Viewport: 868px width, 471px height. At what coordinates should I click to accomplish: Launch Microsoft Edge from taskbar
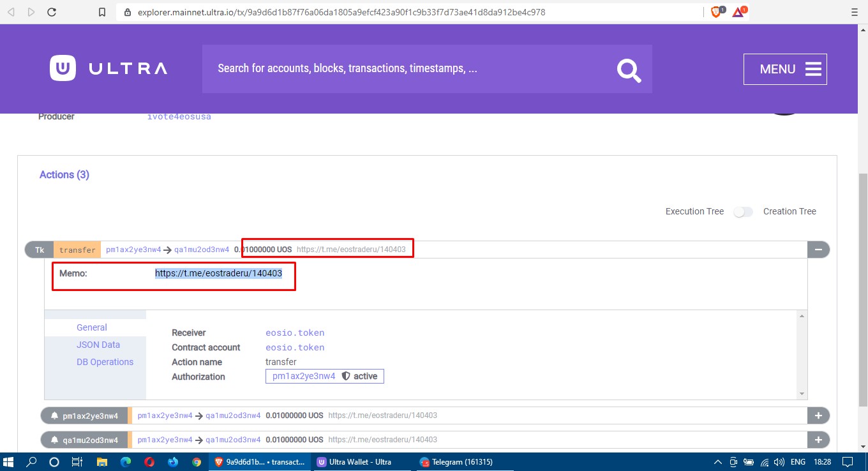[x=126, y=461]
